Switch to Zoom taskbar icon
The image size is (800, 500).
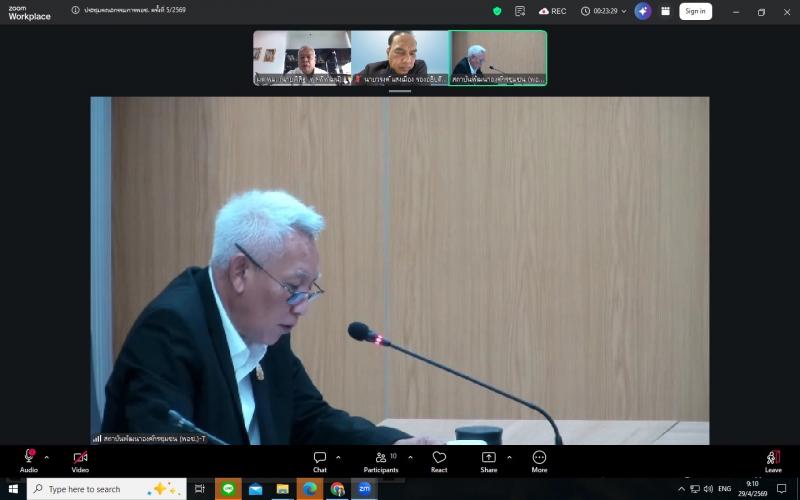point(364,489)
